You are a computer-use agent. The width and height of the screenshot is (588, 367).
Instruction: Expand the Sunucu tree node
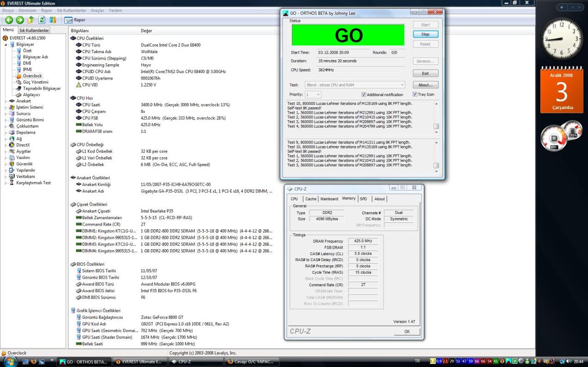tap(6, 113)
